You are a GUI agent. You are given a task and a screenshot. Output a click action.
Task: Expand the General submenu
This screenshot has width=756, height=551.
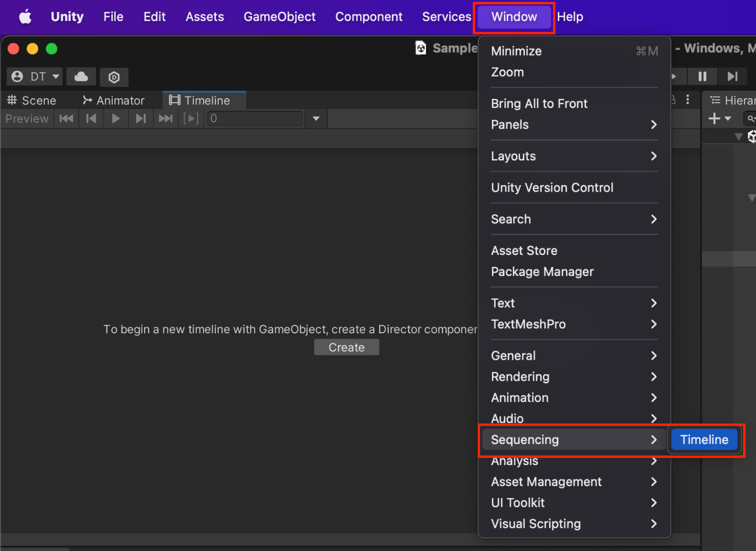[575, 355]
